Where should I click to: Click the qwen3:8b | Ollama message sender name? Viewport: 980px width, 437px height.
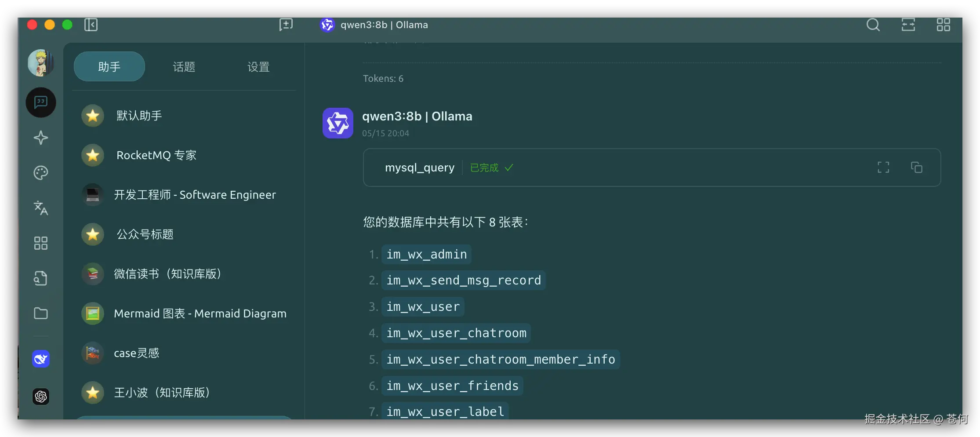417,116
